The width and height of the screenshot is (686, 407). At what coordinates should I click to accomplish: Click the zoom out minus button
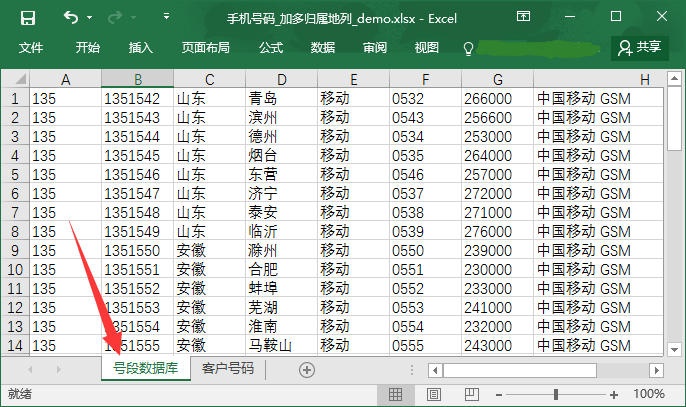click(x=498, y=395)
